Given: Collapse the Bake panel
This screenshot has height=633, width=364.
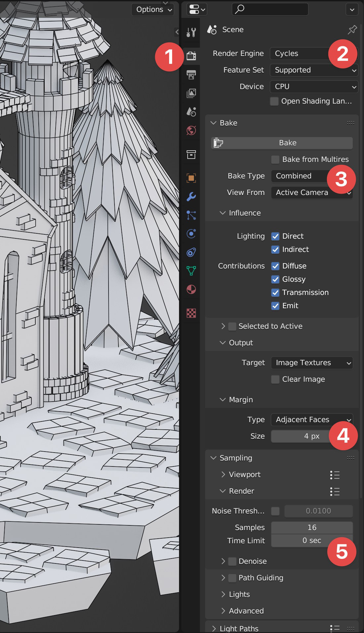Looking at the screenshot, I should click(213, 123).
